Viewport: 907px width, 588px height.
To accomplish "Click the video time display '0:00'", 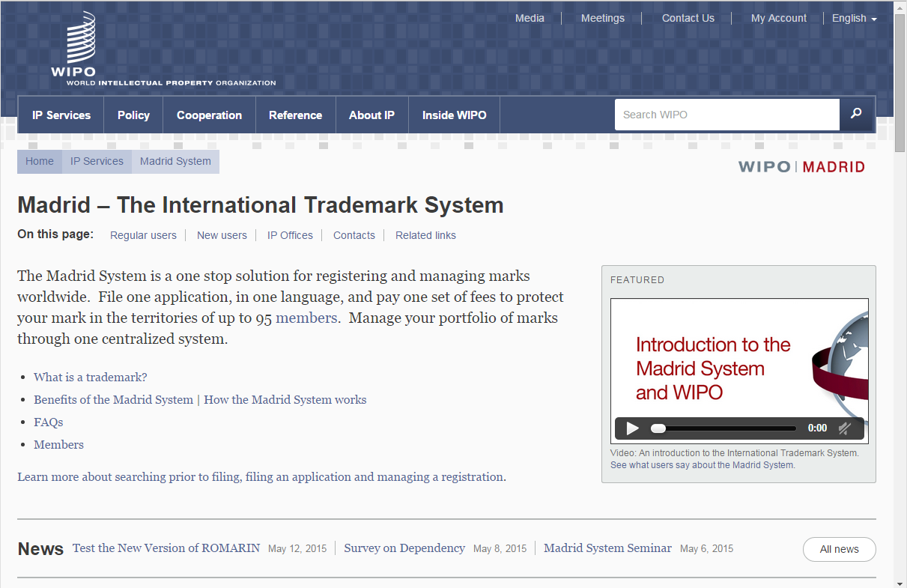I will click(x=818, y=428).
